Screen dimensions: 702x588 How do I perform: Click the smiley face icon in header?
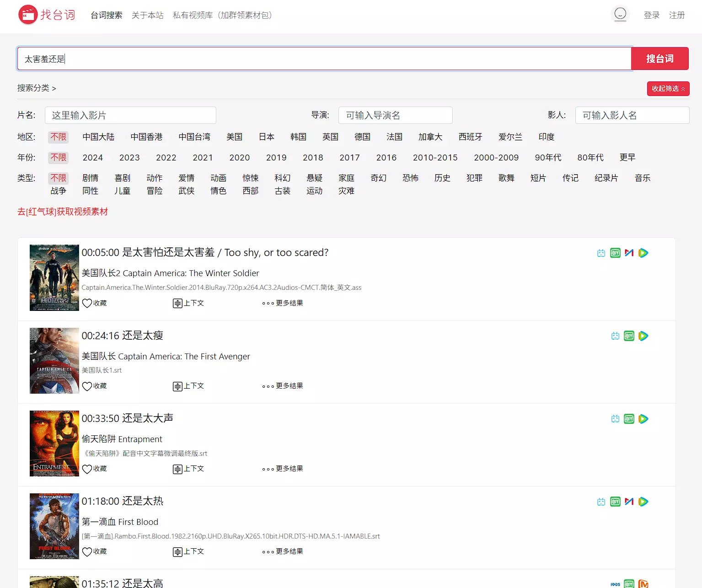[620, 15]
